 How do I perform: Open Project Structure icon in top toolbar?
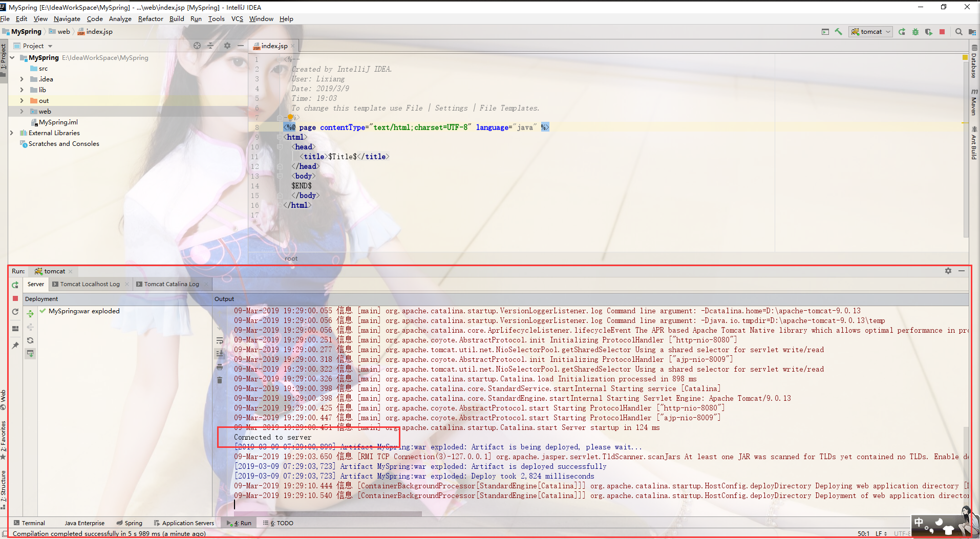972,32
